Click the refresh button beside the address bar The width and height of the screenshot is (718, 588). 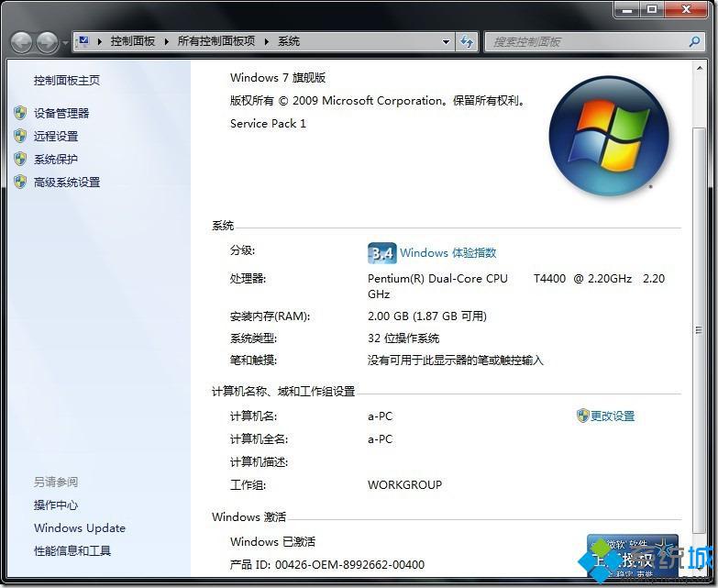click(x=468, y=41)
